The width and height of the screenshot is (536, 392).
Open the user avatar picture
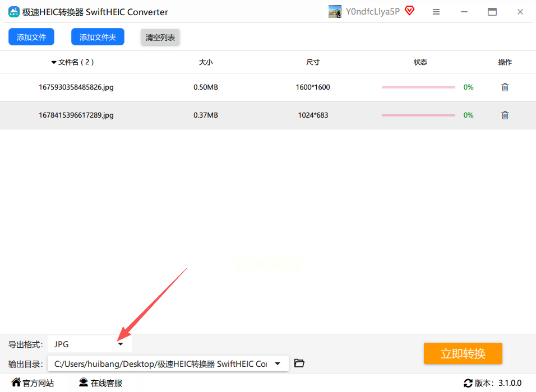coord(335,12)
